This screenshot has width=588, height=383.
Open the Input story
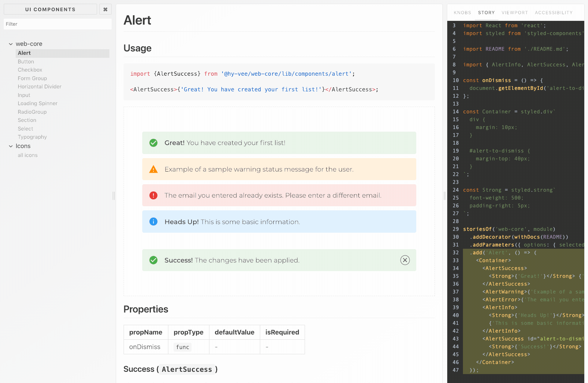click(x=24, y=95)
